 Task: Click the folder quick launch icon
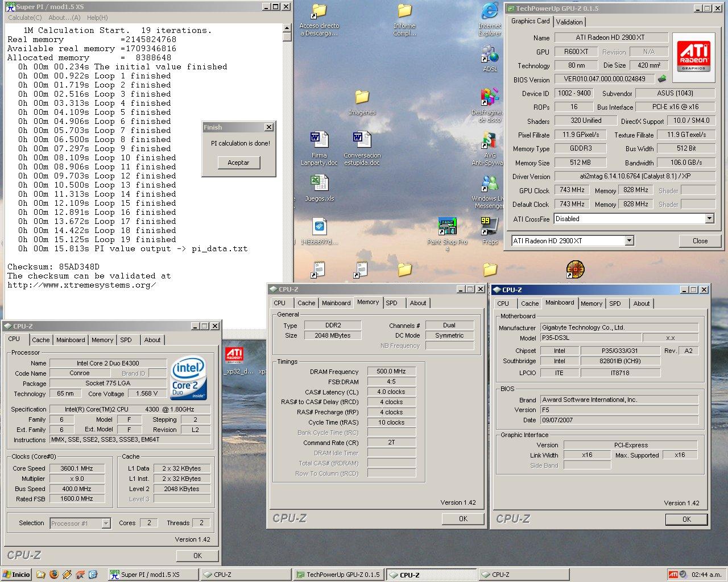41,575
